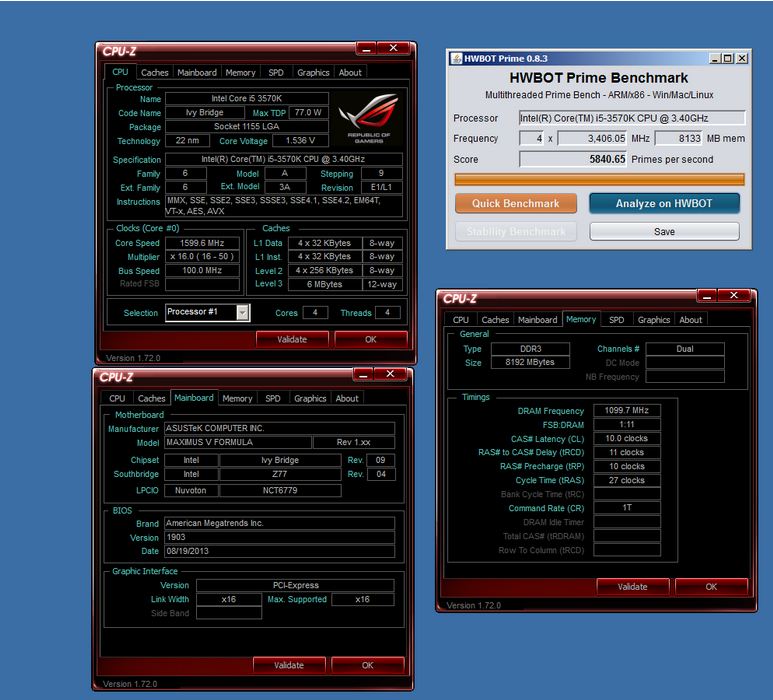
Task: Minimize the CPU-Z Mainboard window
Action: coord(363,375)
